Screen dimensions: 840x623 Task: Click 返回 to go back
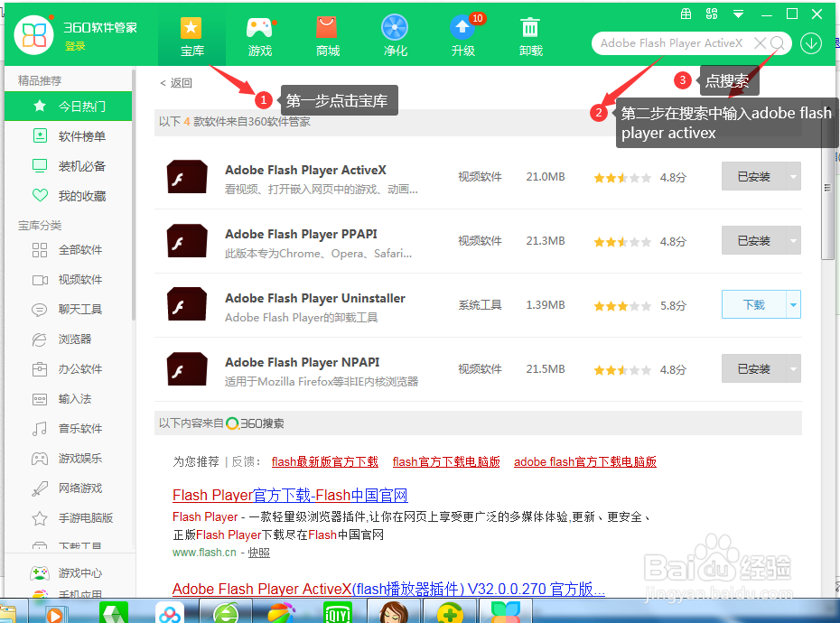(x=176, y=83)
